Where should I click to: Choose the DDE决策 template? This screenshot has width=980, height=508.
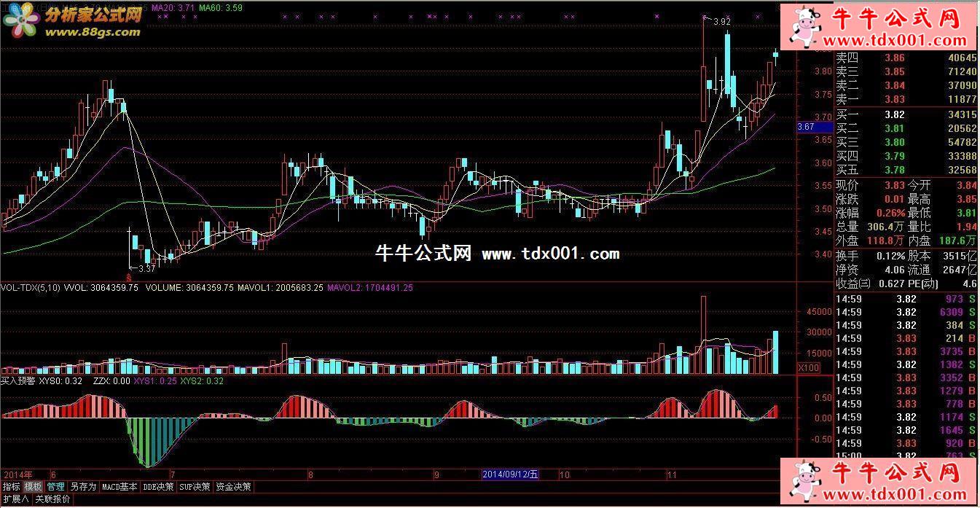point(158,487)
